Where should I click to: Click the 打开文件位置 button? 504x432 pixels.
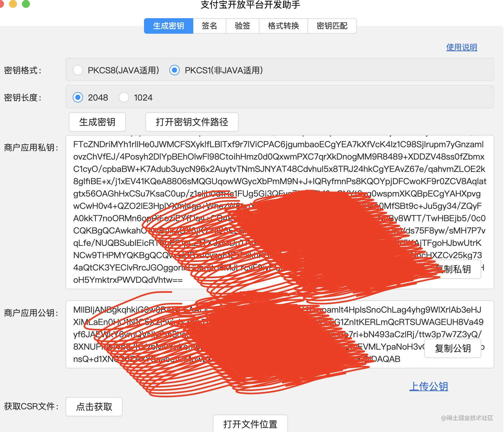(250, 424)
